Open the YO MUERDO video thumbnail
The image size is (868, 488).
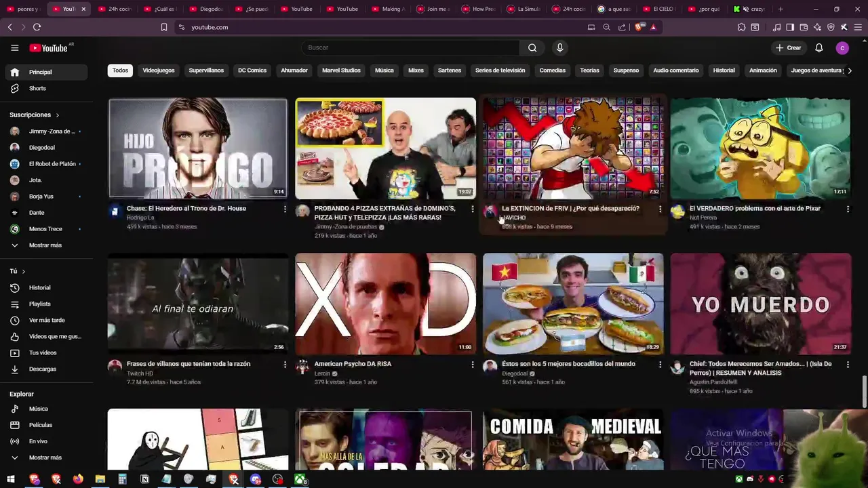(x=761, y=304)
